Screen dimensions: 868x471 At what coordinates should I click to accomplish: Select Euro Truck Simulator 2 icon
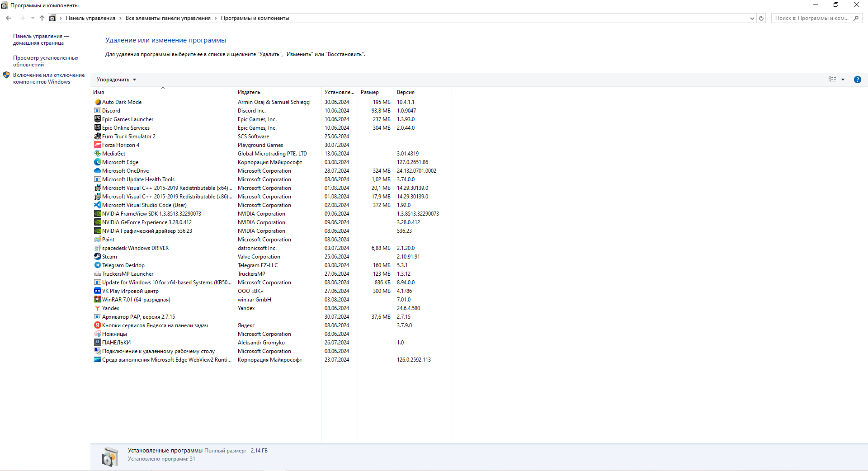coord(98,137)
